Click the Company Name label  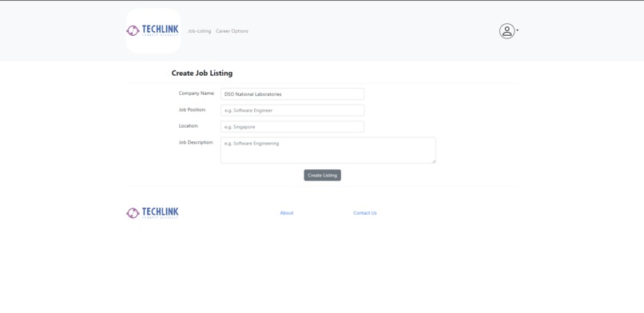tap(197, 93)
